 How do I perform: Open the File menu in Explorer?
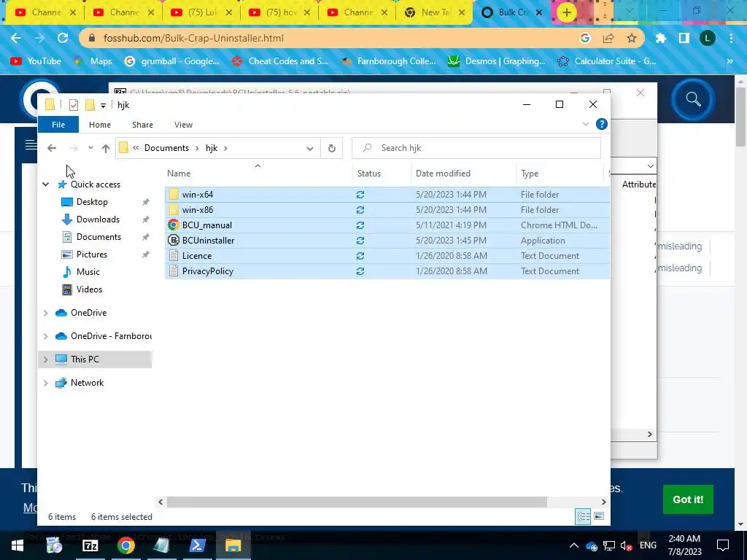point(58,125)
